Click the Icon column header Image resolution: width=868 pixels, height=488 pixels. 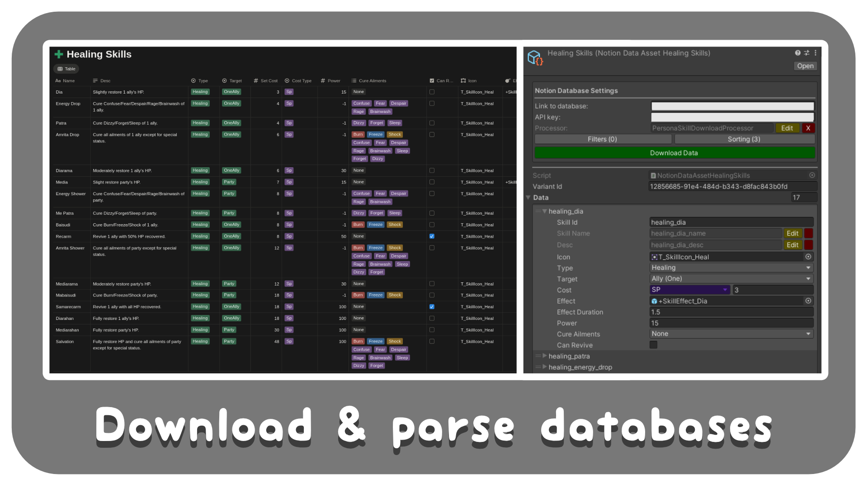[469, 81]
